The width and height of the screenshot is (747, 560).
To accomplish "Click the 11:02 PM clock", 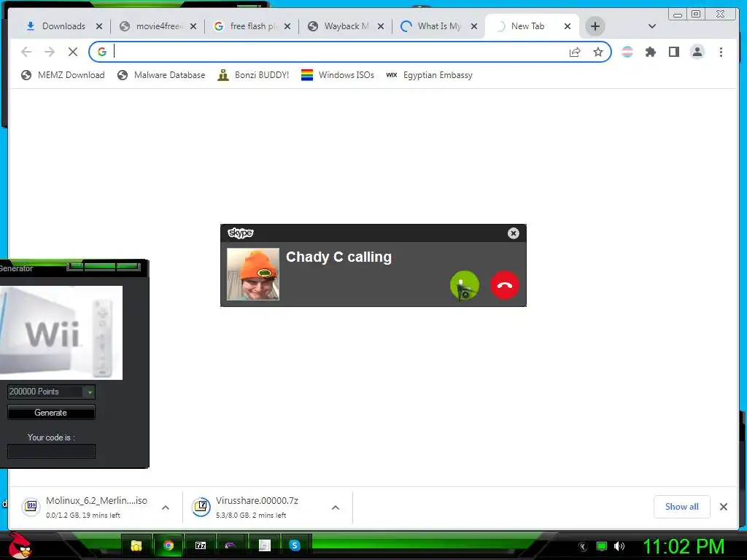I will click(x=684, y=546).
